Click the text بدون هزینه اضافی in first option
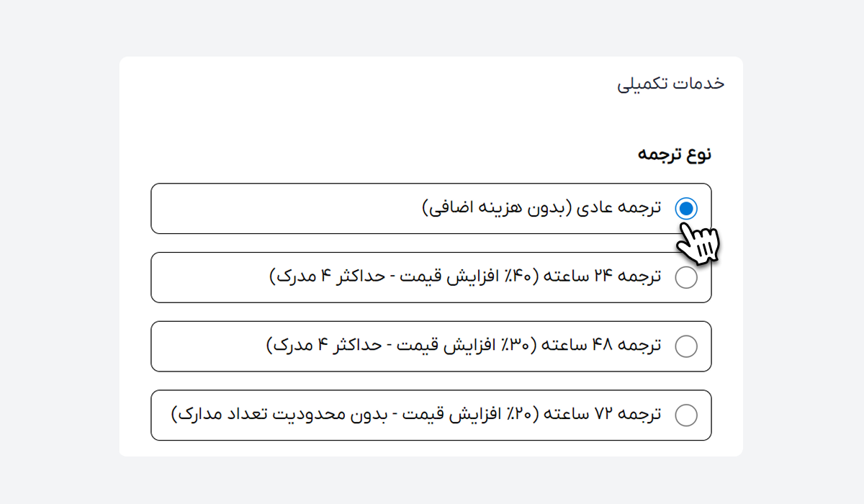This screenshot has width=864, height=504. click(497, 209)
